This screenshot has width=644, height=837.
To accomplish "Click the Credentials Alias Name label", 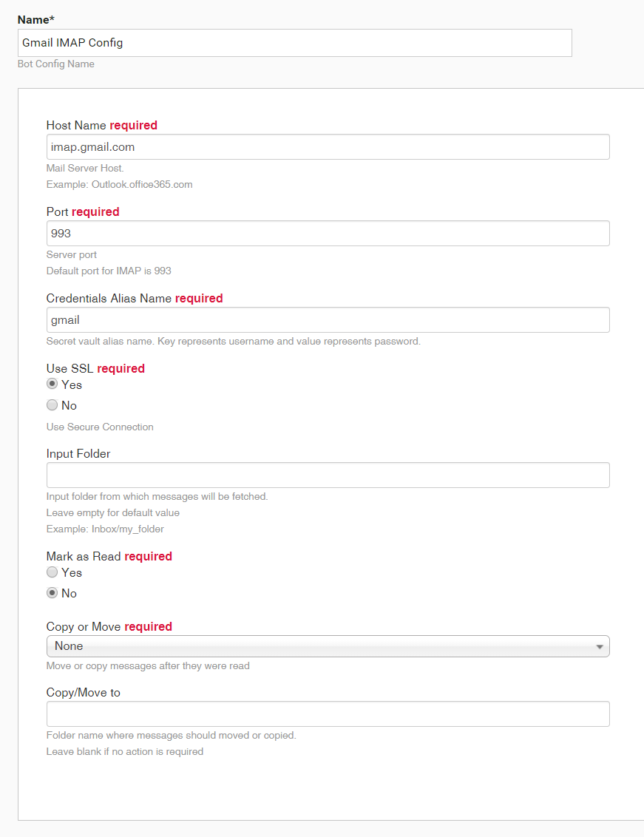I will 109,298.
